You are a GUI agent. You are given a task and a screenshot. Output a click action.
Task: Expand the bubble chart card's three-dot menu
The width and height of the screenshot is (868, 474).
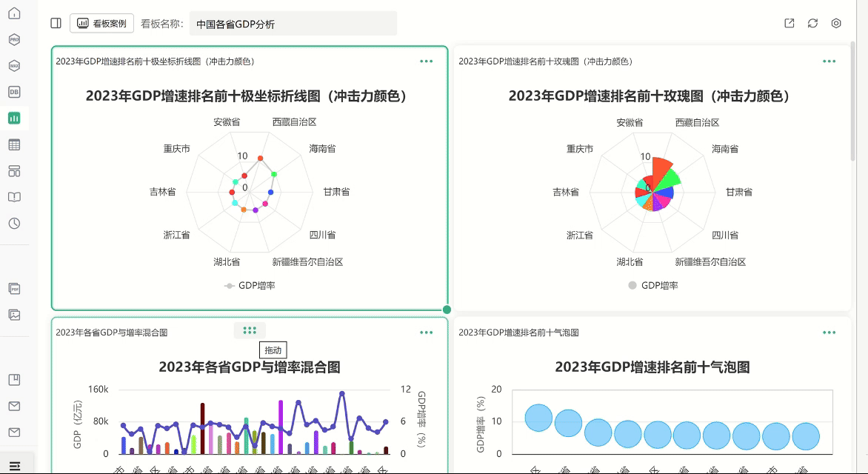click(829, 333)
